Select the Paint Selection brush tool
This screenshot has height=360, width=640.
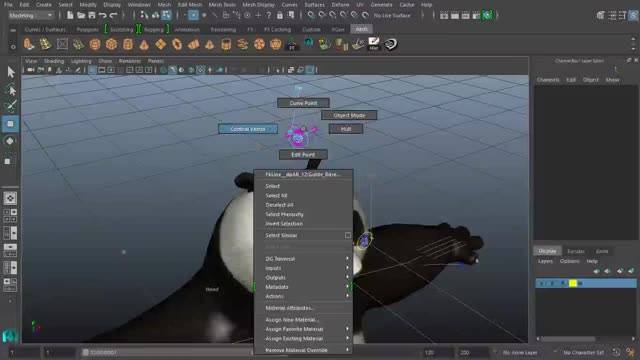(11, 105)
